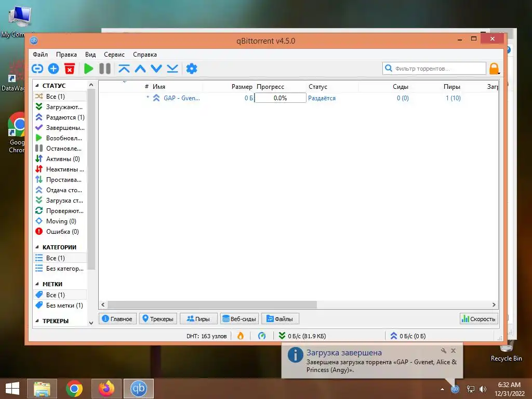Select the Проверяются filter
The height and width of the screenshot is (399, 532).
pyautogui.click(x=60, y=211)
